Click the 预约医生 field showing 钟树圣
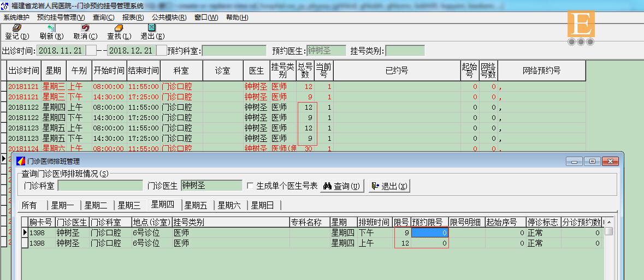 327,51
